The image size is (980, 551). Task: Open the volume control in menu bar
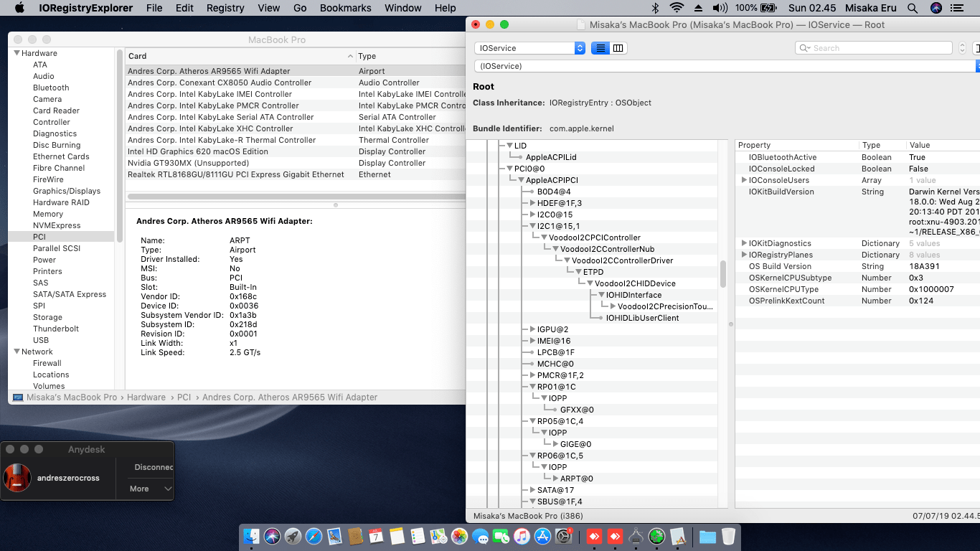(720, 8)
